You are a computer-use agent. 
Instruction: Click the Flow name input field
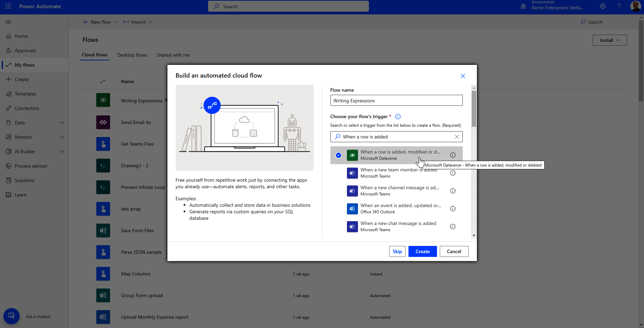coord(396,100)
